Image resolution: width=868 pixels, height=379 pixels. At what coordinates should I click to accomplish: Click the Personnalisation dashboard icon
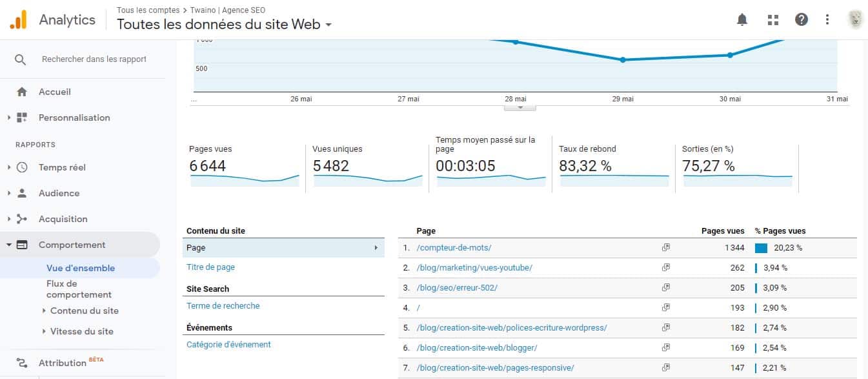point(22,118)
